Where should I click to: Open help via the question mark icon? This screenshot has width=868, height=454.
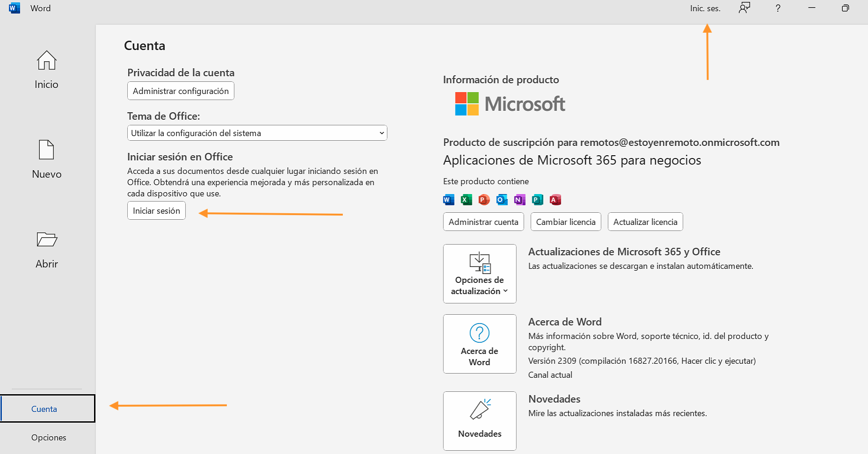pos(778,8)
